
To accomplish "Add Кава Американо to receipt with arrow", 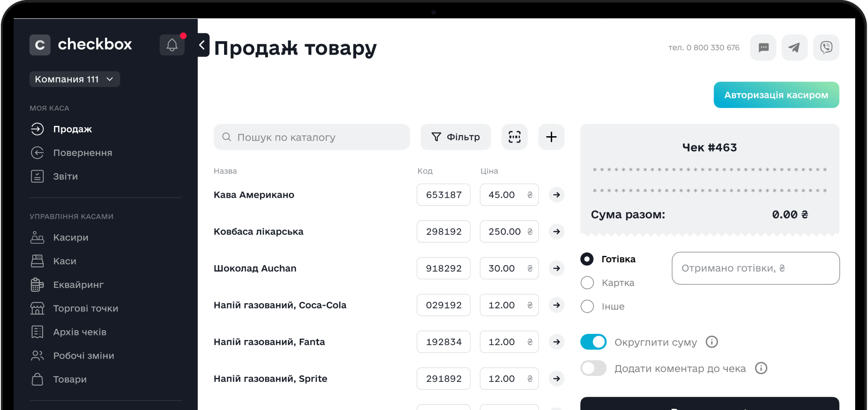I will [556, 195].
